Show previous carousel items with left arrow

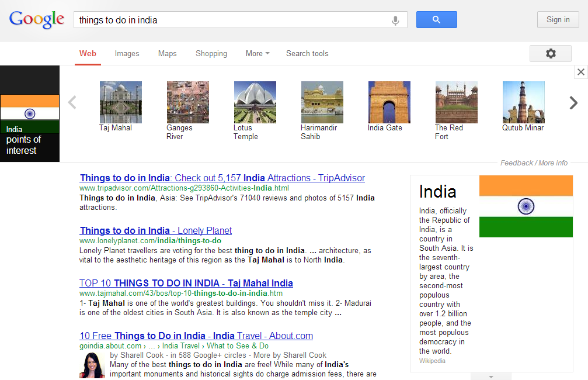click(x=72, y=102)
